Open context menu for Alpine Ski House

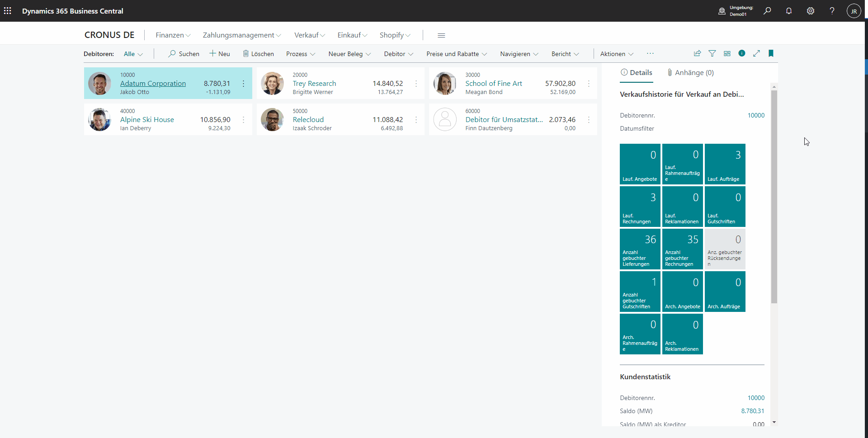(243, 120)
